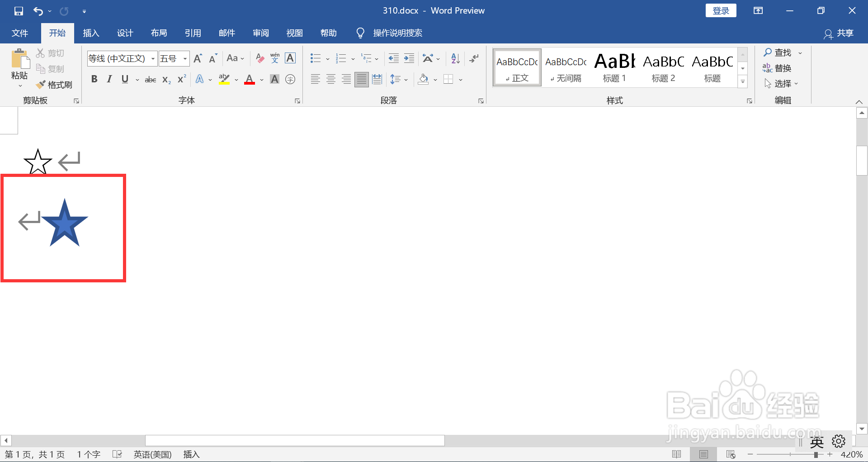
Task: Expand the line spacing options
Action: click(x=399, y=80)
